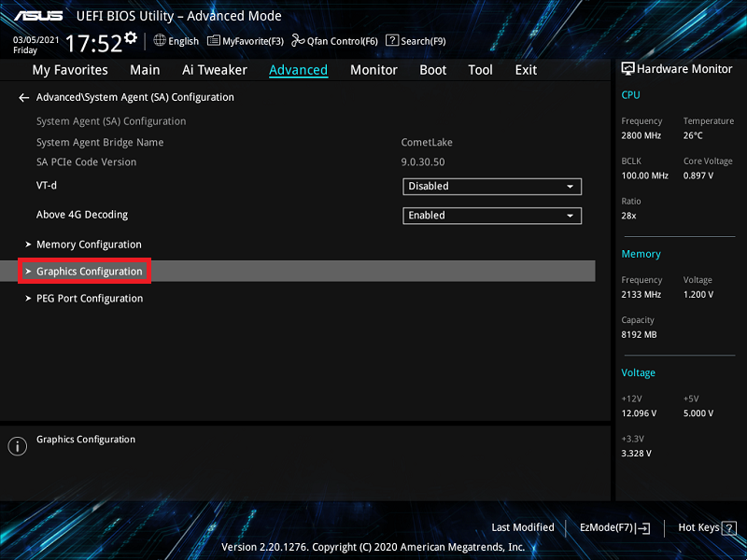The width and height of the screenshot is (747, 560).
Task: Open MyFavorite(F3) from the top toolbar
Action: pyautogui.click(x=246, y=41)
